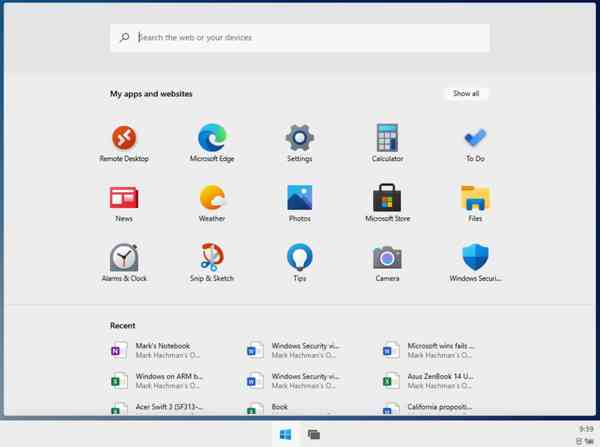The image size is (600, 447).
Task: Open the Remote Desktop app
Action: pyautogui.click(x=124, y=144)
